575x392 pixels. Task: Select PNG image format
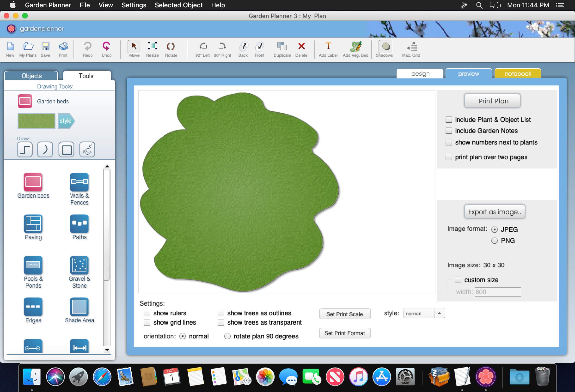tap(494, 241)
